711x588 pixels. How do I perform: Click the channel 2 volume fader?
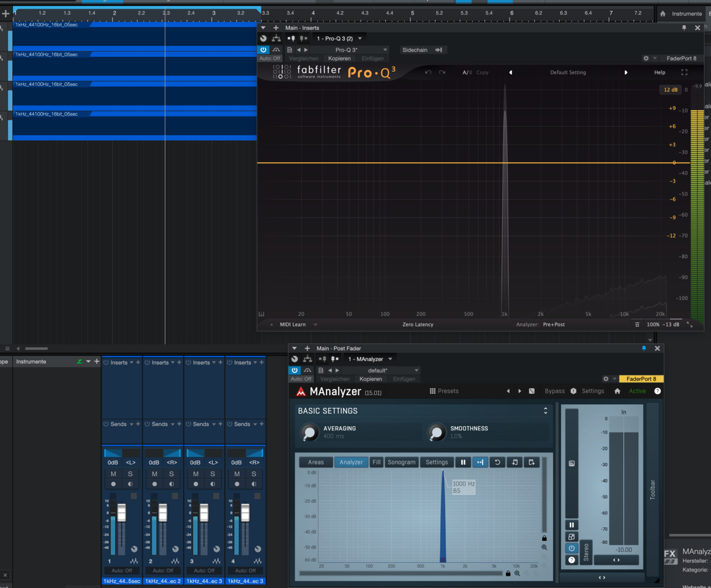pos(163,513)
